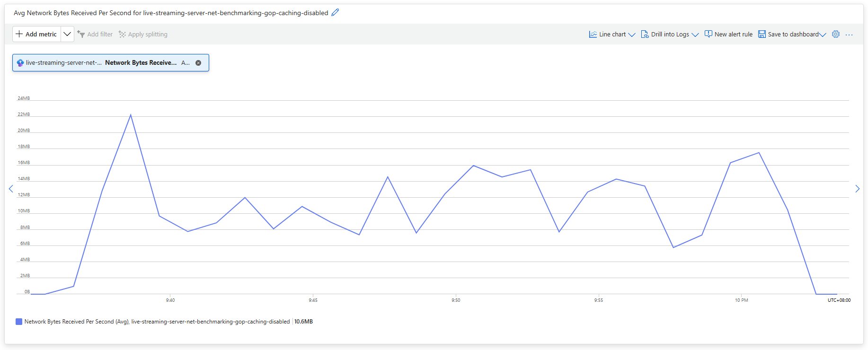Click the live-streaming-server-net resource scope
The width and height of the screenshot is (868, 350).
(x=63, y=62)
